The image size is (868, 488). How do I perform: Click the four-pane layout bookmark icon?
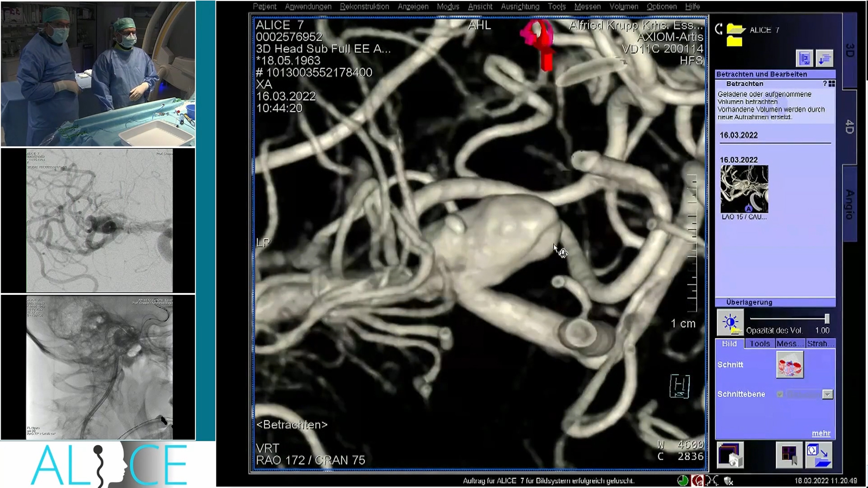coord(789,455)
